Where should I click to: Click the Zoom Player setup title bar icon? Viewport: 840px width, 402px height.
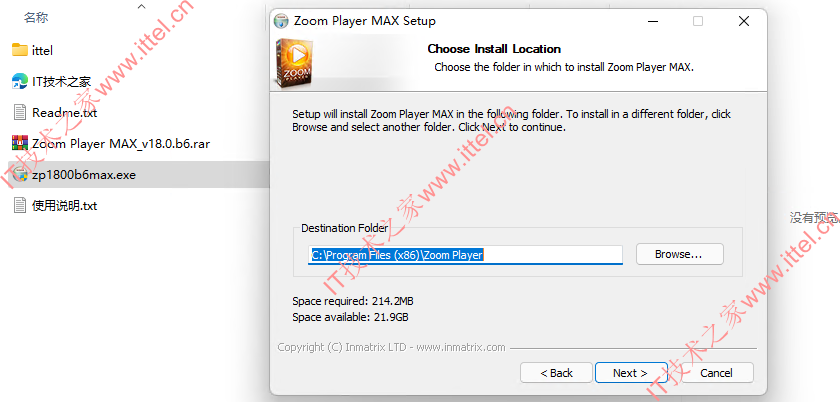(281, 21)
